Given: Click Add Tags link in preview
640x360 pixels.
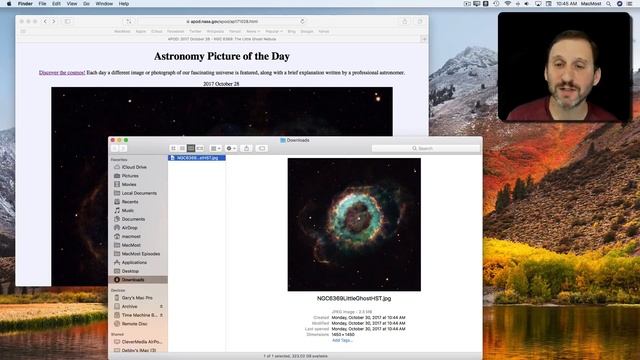Looking at the screenshot, I should pos(342,340).
